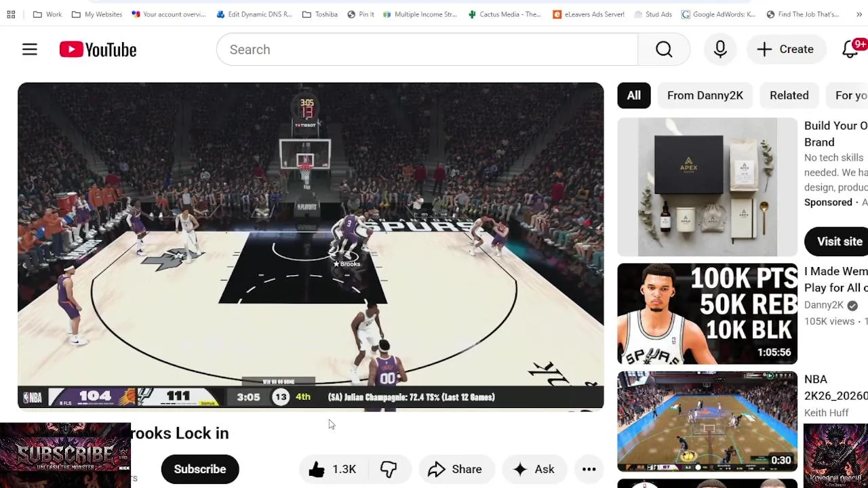Screen dimensions: 868x488
Task: Start voice search with microphone icon
Action: click(720, 49)
